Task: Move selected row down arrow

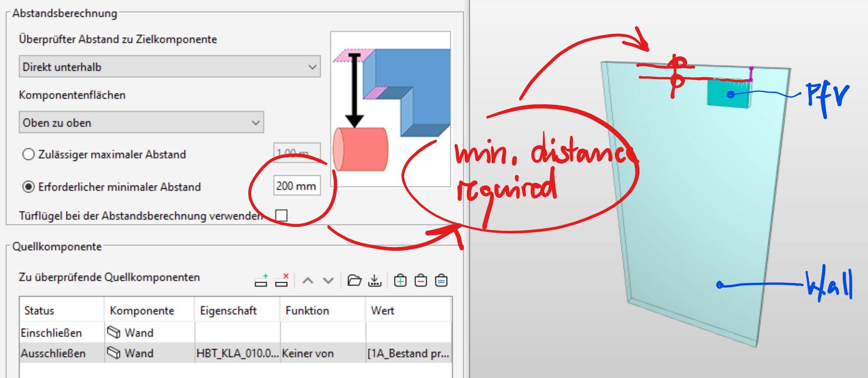Action: coord(328,281)
